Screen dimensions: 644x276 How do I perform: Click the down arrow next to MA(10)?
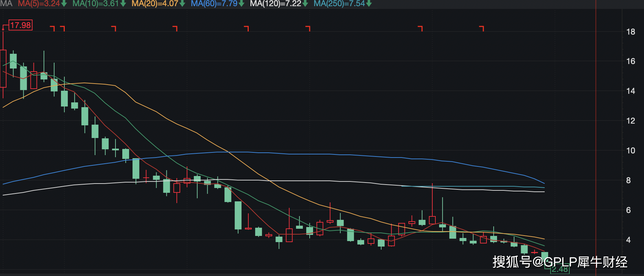(123, 4)
